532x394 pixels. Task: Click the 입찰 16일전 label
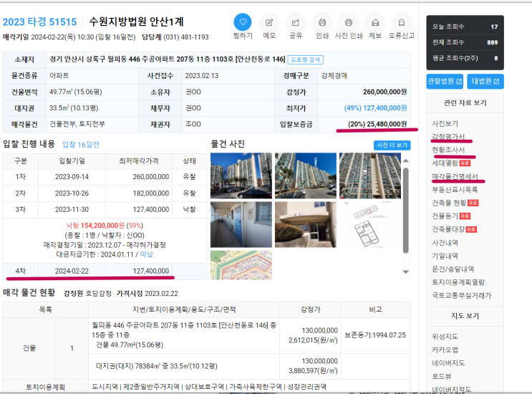(x=81, y=145)
